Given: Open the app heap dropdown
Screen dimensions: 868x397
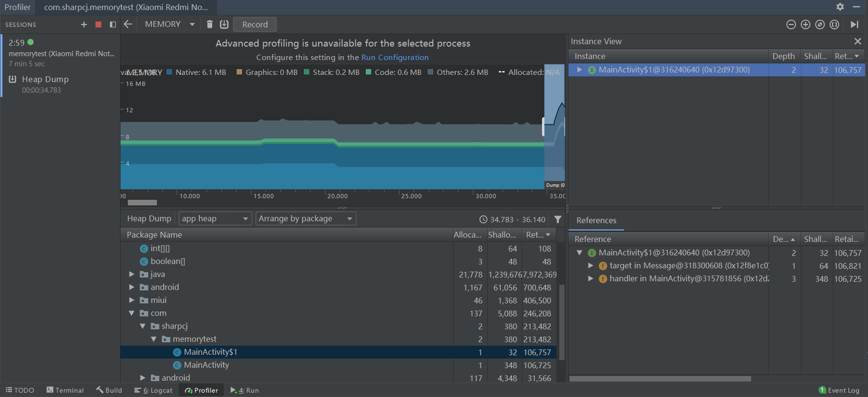Looking at the screenshot, I should click(x=215, y=218).
